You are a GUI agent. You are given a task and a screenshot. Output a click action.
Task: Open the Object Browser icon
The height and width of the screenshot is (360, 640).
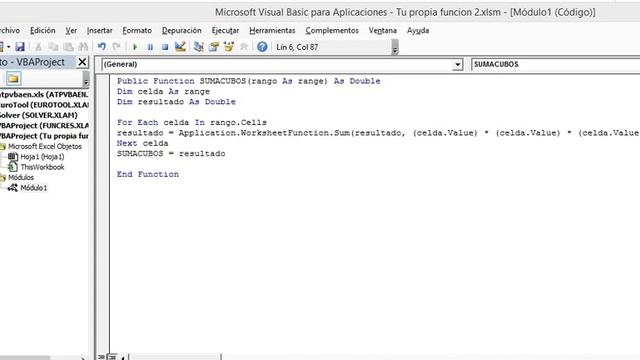(x=229, y=47)
